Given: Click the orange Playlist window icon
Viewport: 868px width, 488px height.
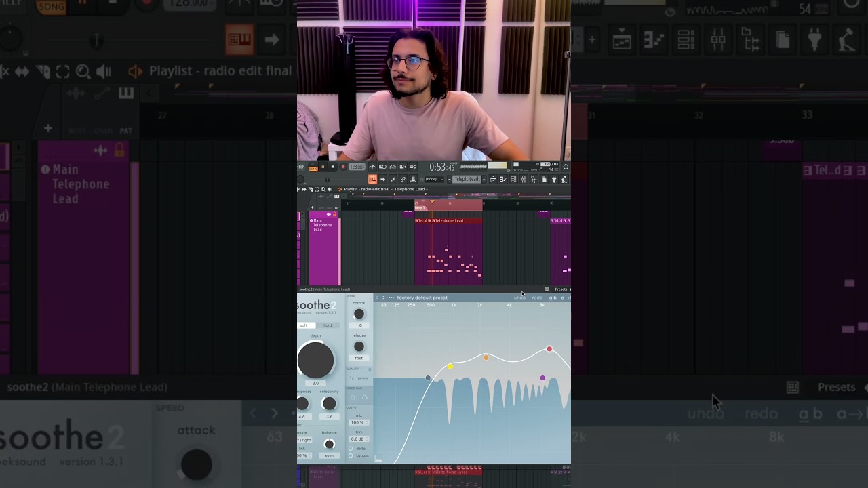Looking at the screenshot, I should pyautogui.click(x=340, y=189).
